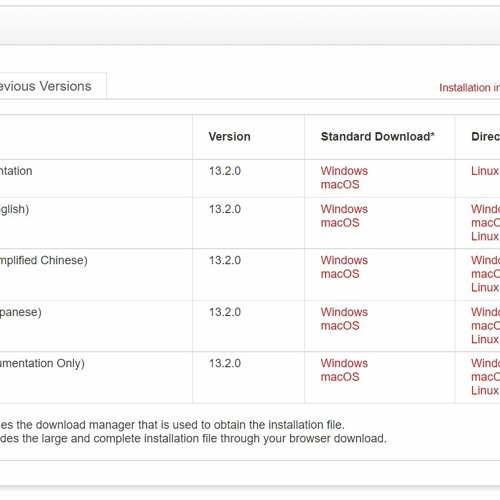Click Windows standard download for the panese) row

click(x=344, y=312)
